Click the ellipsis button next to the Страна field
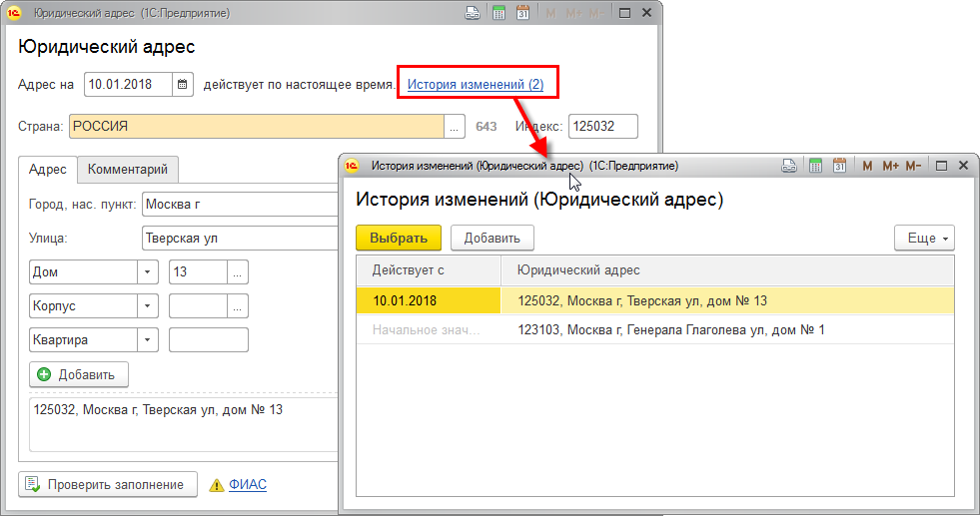This screenshot has width=980, height=516. coord(455,127)
